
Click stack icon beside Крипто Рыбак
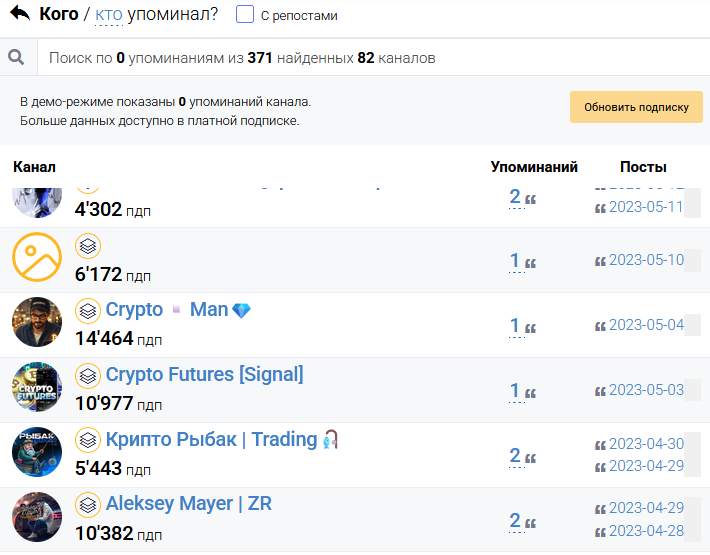coord(88,440)
